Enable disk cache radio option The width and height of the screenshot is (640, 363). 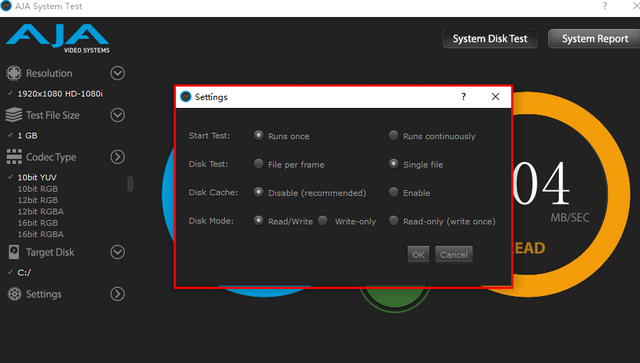pos(393,192)
